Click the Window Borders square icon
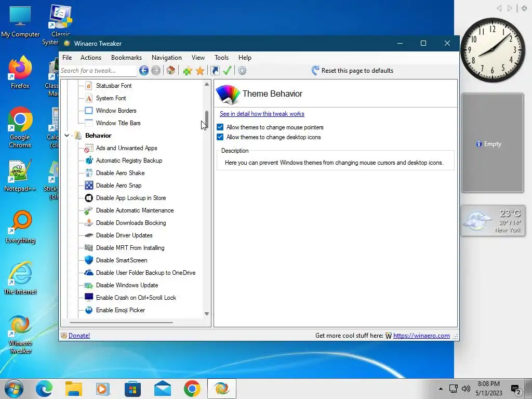The image size is (532, 399). (88, 111)
